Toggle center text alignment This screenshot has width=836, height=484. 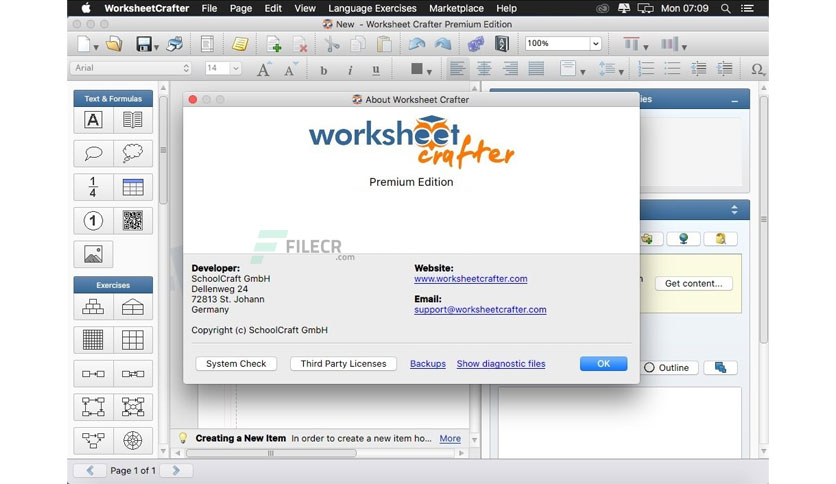pos(484,69)
